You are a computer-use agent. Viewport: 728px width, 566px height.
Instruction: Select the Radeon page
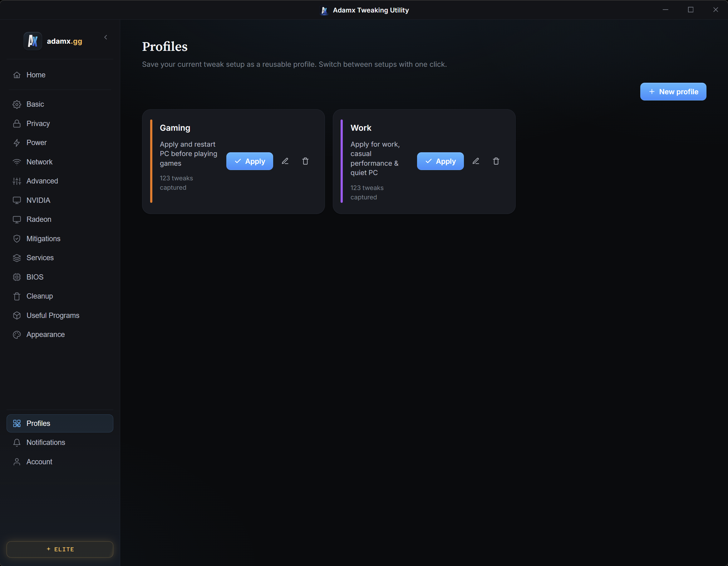coord(60,219)
